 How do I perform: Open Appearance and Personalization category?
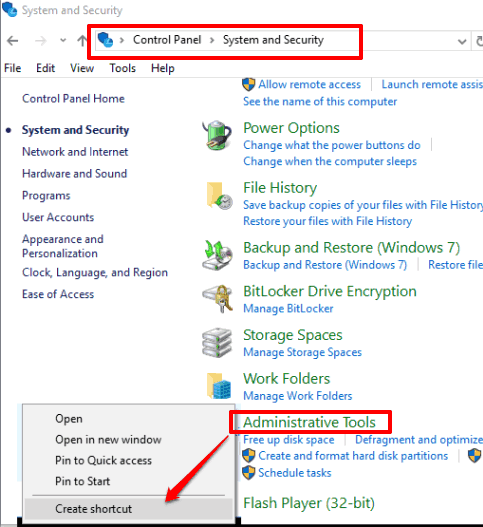point(63,246)
